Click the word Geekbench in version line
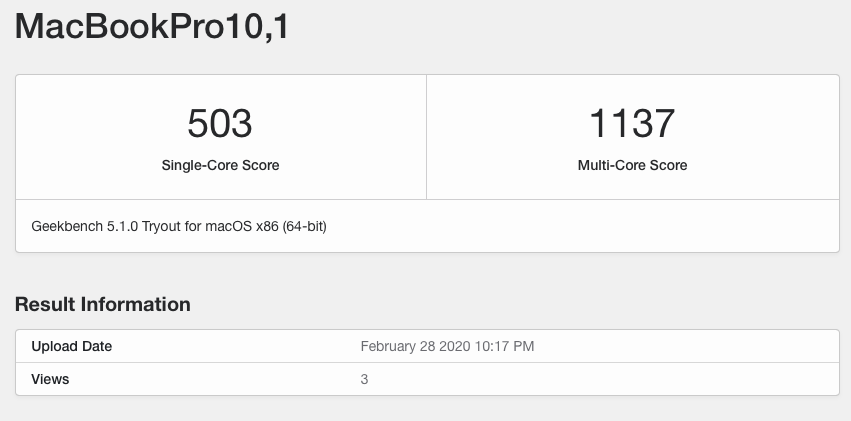The width and height of the screenshot is (851, 421). pyautogui.click(x=65, y=226)
